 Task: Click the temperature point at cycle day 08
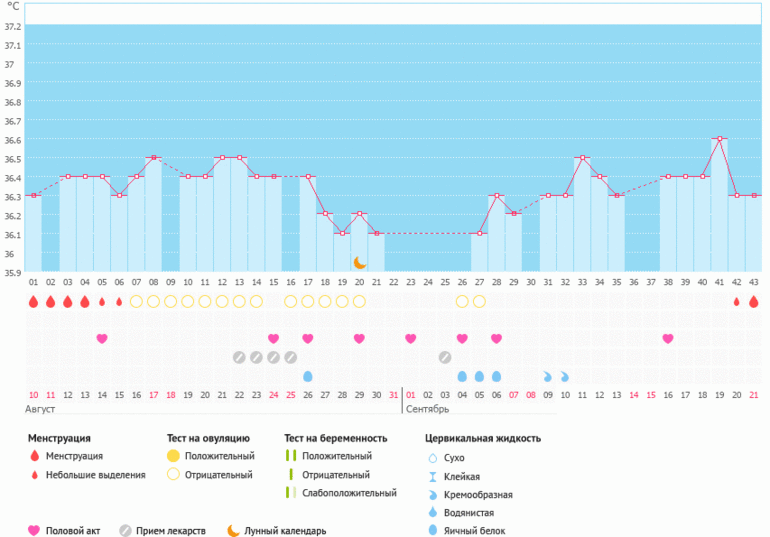pyautogui.click(x=153, y=158)
